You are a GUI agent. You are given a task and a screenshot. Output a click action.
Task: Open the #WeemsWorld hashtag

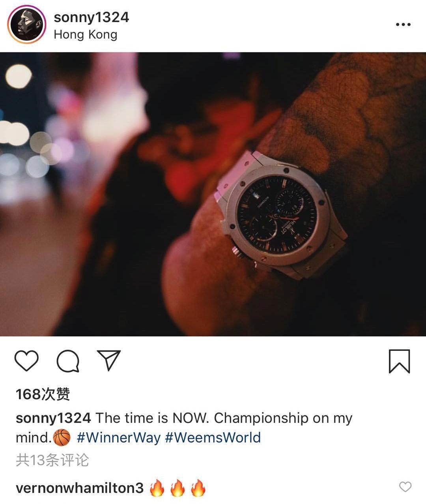[213, 438]
